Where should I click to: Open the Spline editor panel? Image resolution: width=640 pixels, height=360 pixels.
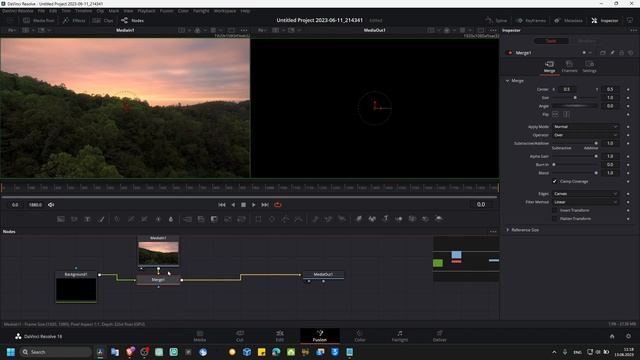(x=496, y=20)
